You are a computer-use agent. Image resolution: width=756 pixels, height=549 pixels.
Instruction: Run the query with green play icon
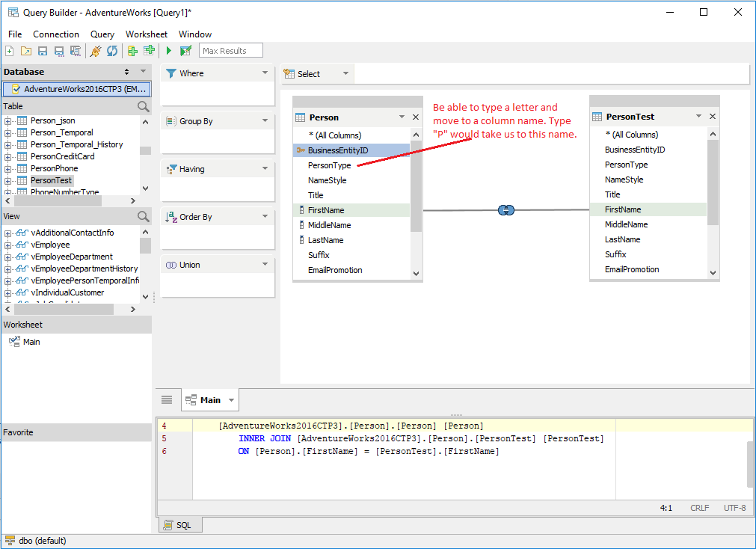pyautogui.click(x=169, y=51)
